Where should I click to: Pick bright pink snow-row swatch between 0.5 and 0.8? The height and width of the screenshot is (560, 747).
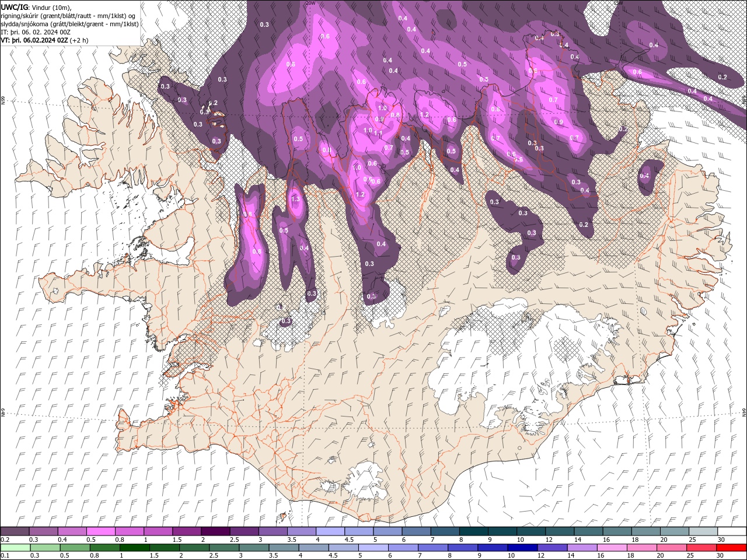point(100,531)
